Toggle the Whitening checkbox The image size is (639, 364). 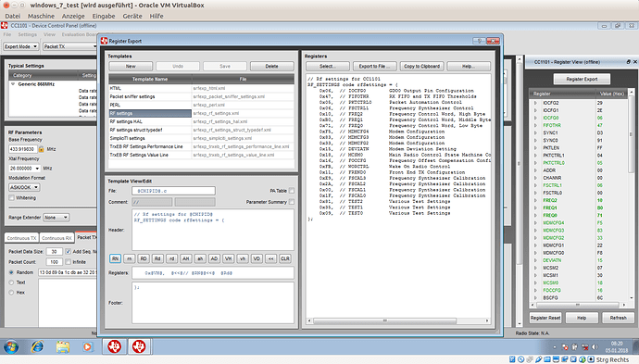pyautogui.click(x=11, y=197)
